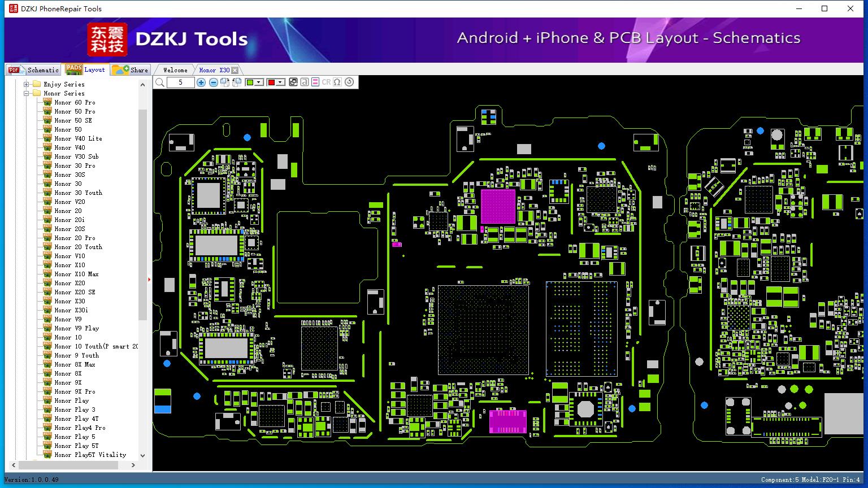The image size is (868, 488).
Task: Click the first rotate-board pages icon
Action: [225, 82]
